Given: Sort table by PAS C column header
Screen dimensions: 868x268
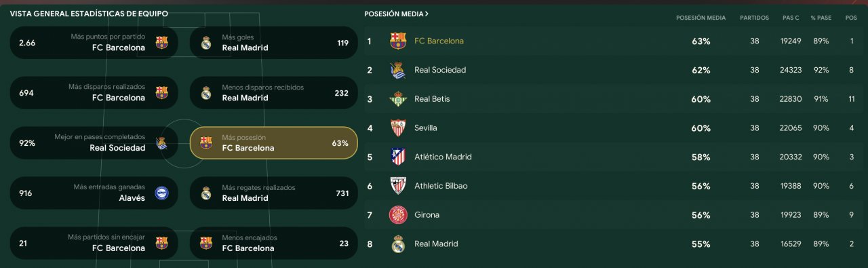Looking at the screenshot, I should point(789,18).
